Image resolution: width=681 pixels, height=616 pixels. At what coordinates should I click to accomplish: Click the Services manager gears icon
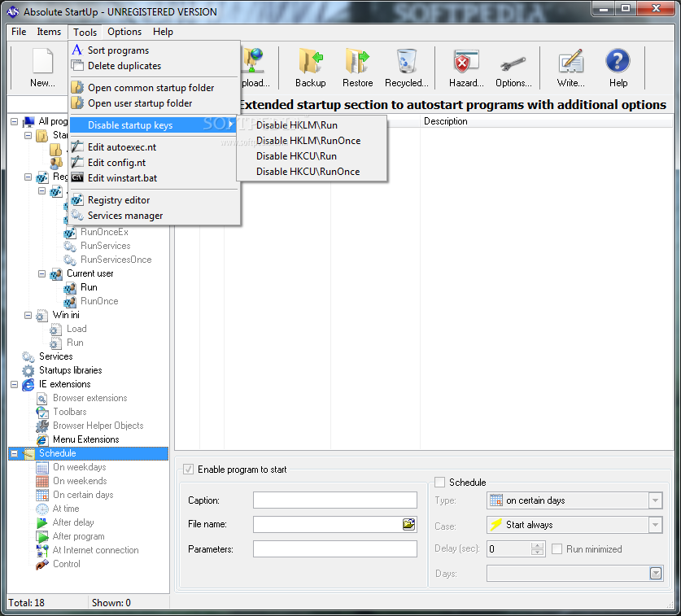click(x=77, y=216)
